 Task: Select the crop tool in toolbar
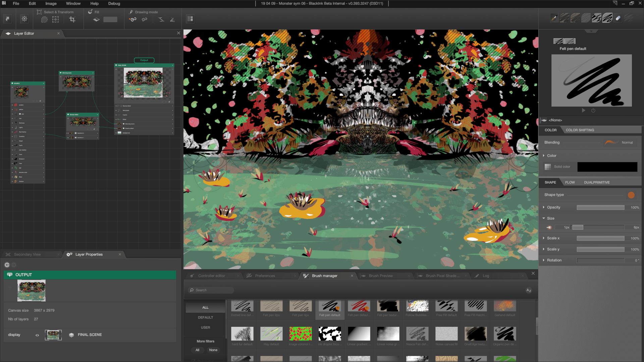[72, 19]
